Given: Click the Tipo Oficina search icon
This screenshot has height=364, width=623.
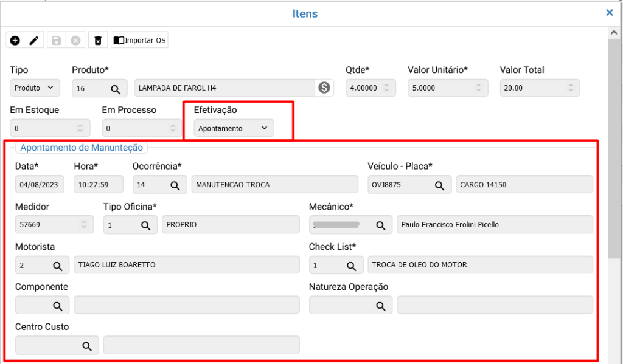Looking at the screenshot, I should pyautogui.click(x=145, y=225).
